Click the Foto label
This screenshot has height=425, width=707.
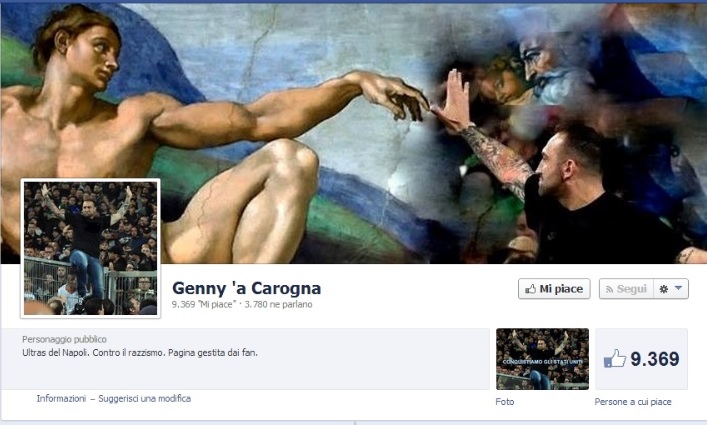click(505, 402)
